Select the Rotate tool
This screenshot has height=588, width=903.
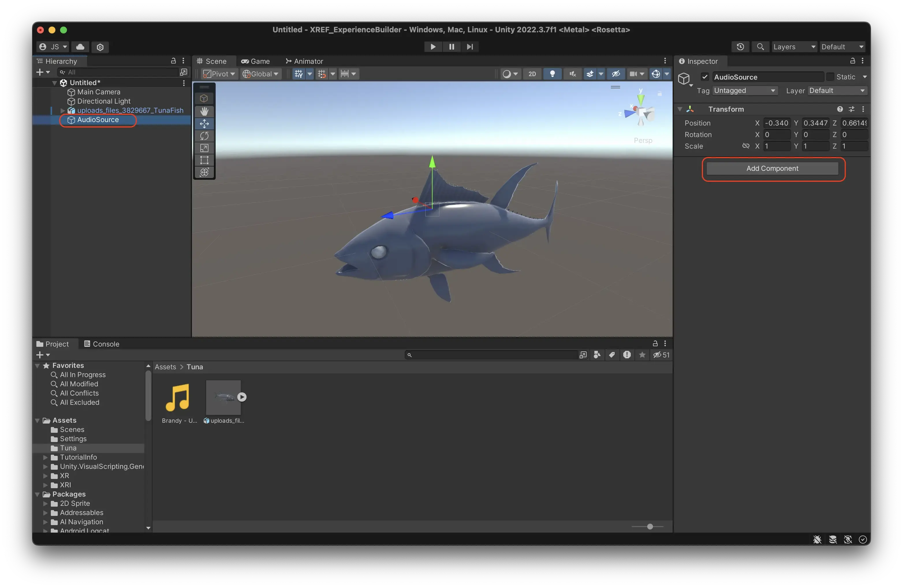[x=204, y=136]
